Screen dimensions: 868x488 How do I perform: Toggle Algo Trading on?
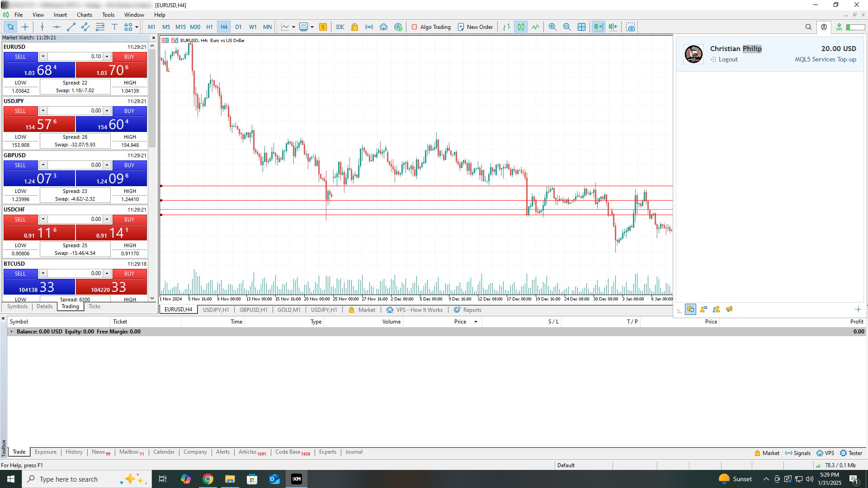click(x=431, y=27)
